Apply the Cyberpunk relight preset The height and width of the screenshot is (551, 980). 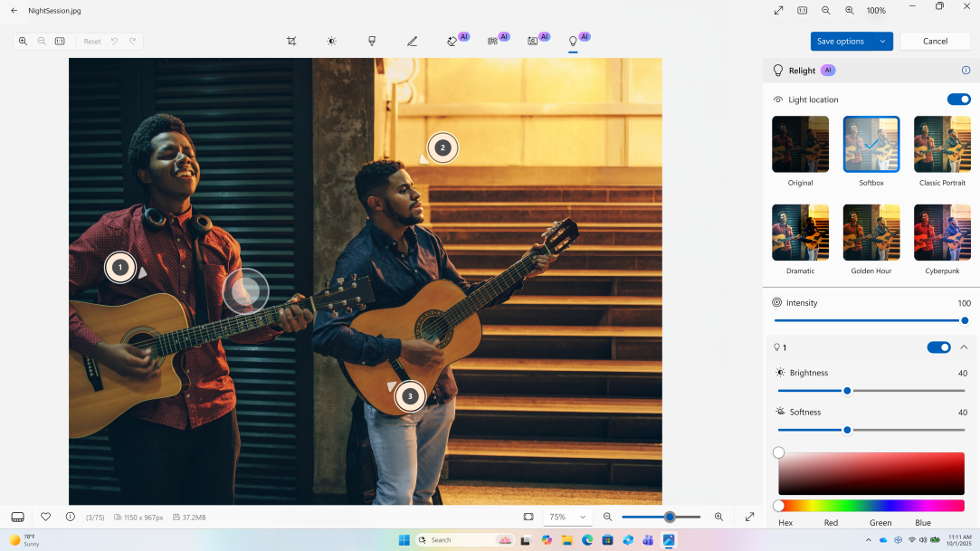coord(942,233)
